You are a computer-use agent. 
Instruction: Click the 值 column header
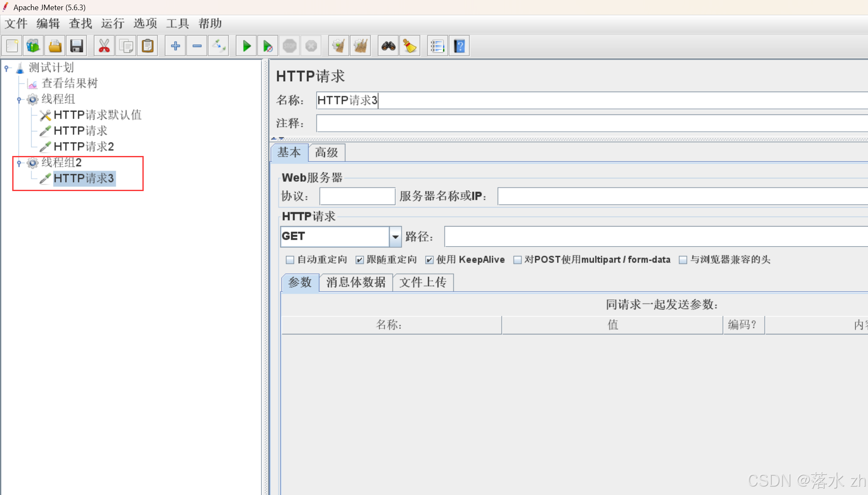(612, 325)
